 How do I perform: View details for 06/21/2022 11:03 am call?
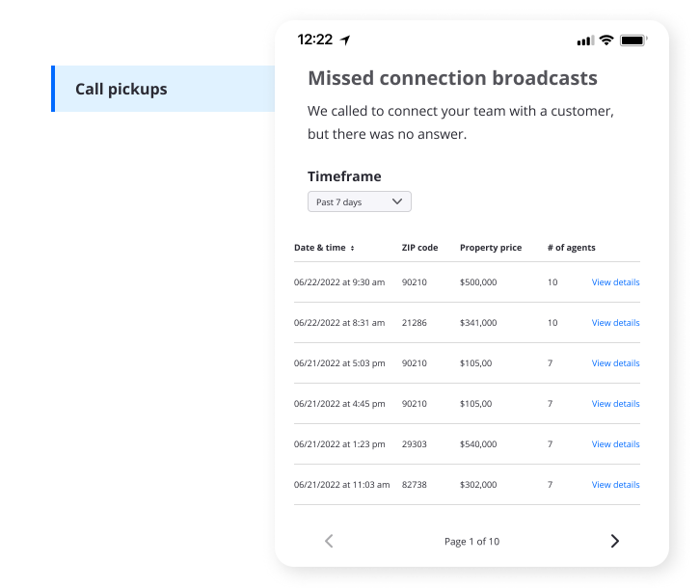(615, 485)
